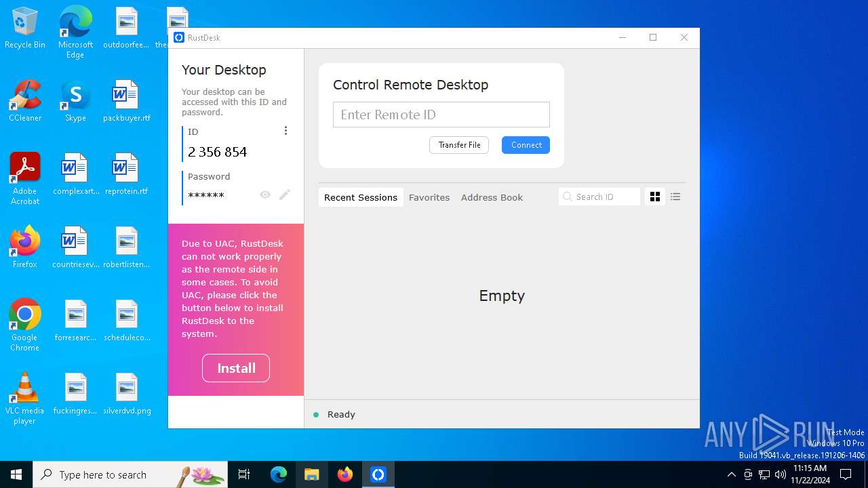This screenshot has width=868, height=488.
Task: Select the silverdvd.png file
Action: [x=126, y=394]
